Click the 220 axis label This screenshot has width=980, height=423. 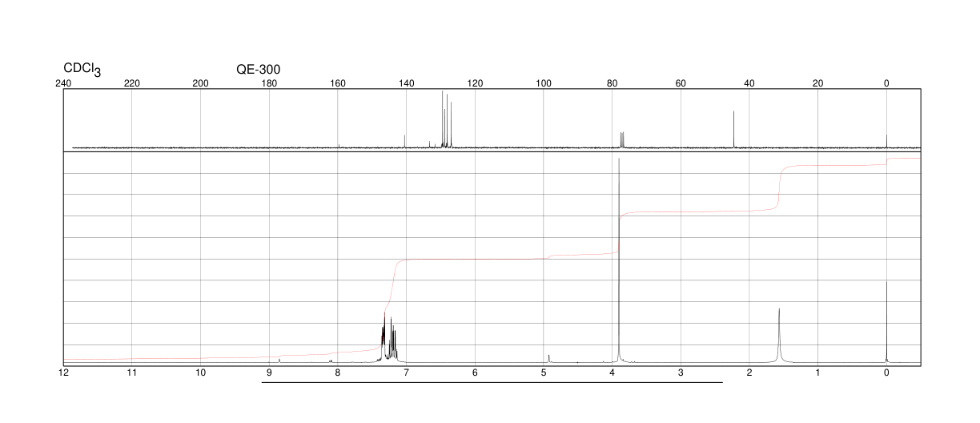click(x=132, y=83)
